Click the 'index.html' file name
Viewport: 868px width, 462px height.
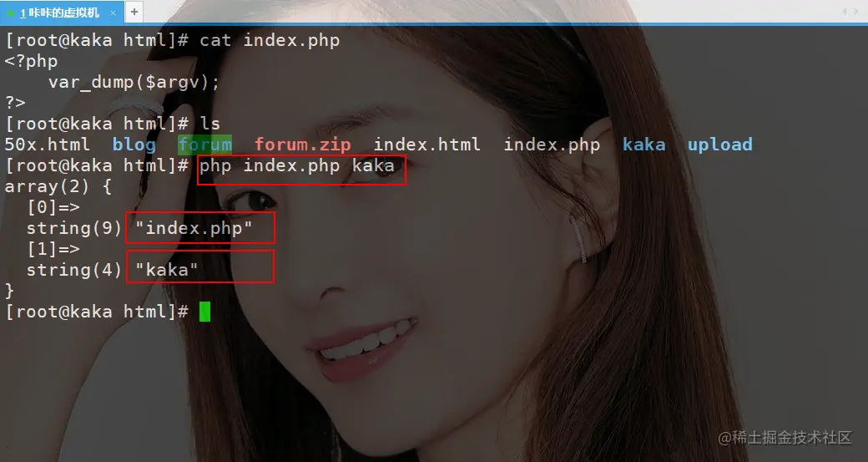pos(426,145)
